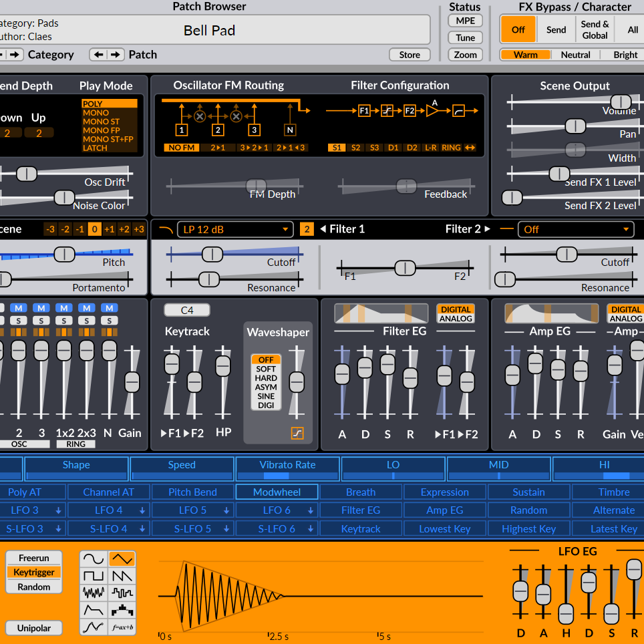
Task: Select the noise LFO waveform icon
Action: [94, 593]
